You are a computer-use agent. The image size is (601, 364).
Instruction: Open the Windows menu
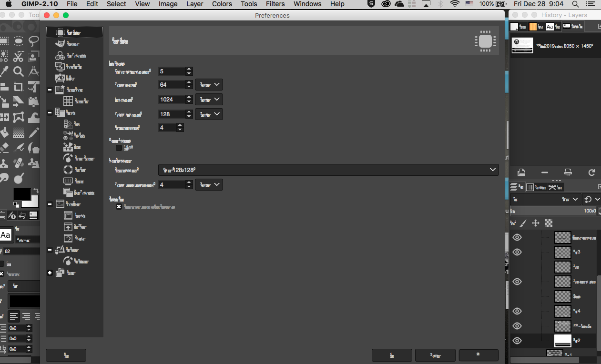tap(307, 4)
